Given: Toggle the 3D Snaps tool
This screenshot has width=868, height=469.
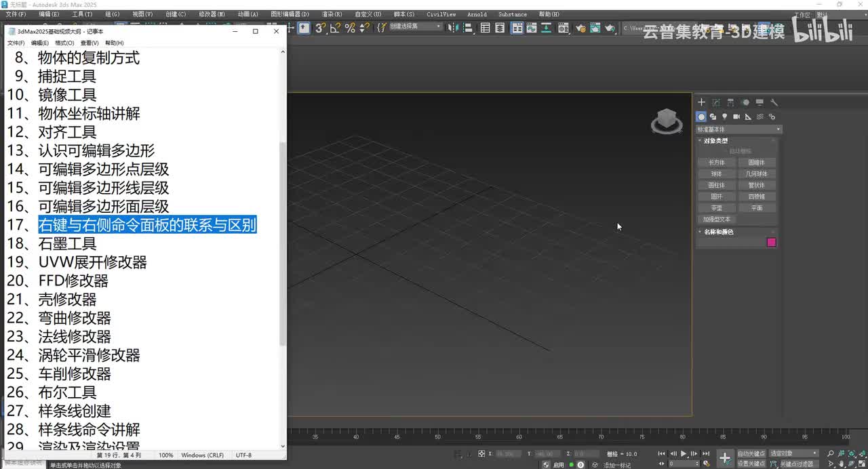Looking at the screenshot, I should (321, 28).
